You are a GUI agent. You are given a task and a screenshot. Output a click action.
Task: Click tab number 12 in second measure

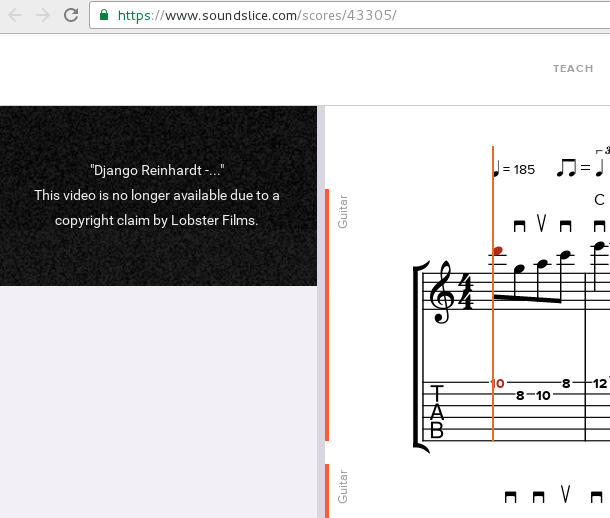click(x=600, y=384)
